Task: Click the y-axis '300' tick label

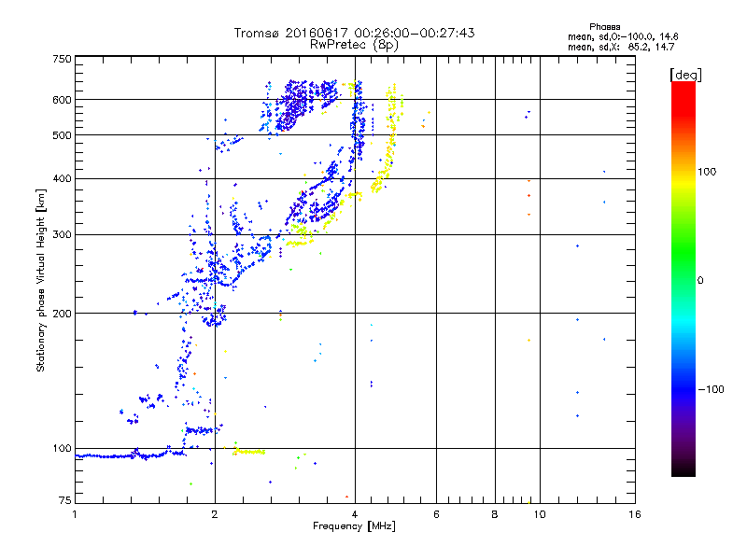Action: click(x=62, y=235)
